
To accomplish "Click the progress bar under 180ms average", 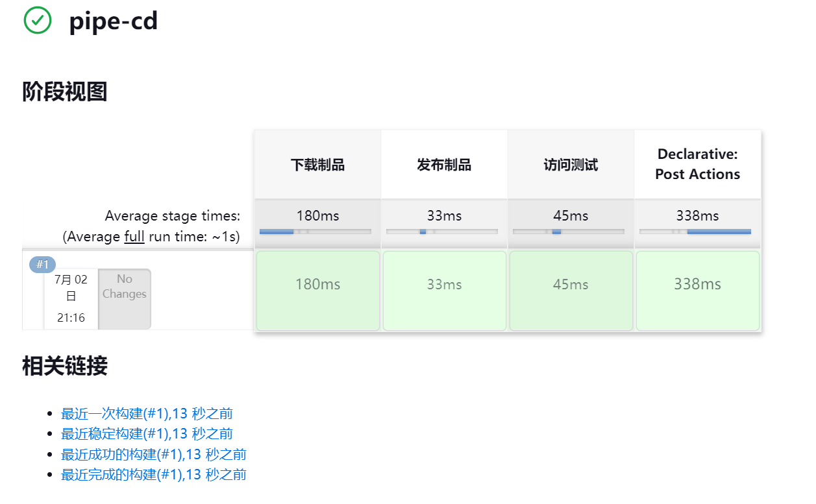I will pos(315,232).
